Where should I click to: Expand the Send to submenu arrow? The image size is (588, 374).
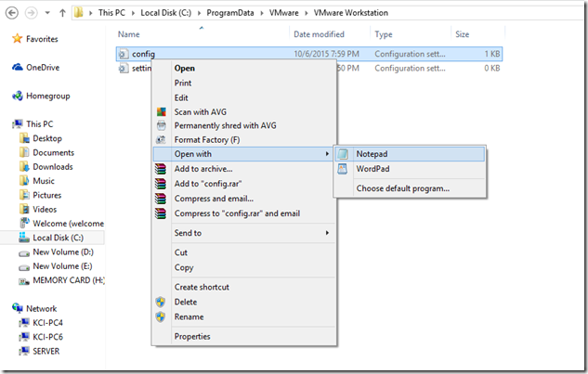pos(327,233)
